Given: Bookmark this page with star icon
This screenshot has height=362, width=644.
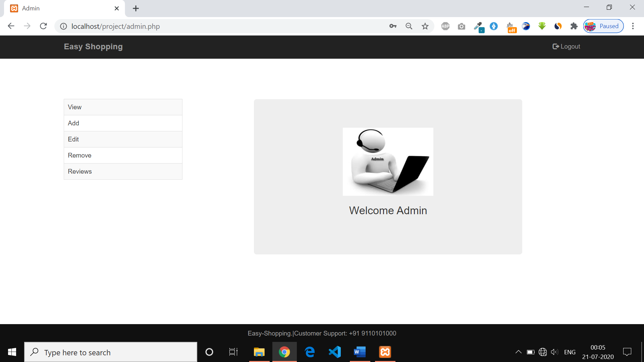Looking at the screenshot, I should [425, 26].
